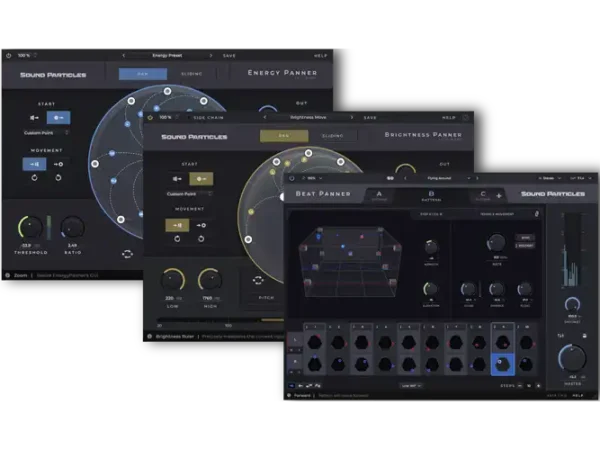Image resolution: width=600 pixels, height=450 pixels.
Task: Open Energy Panner zoom percentage dropdown
Action: click(27, 55)
